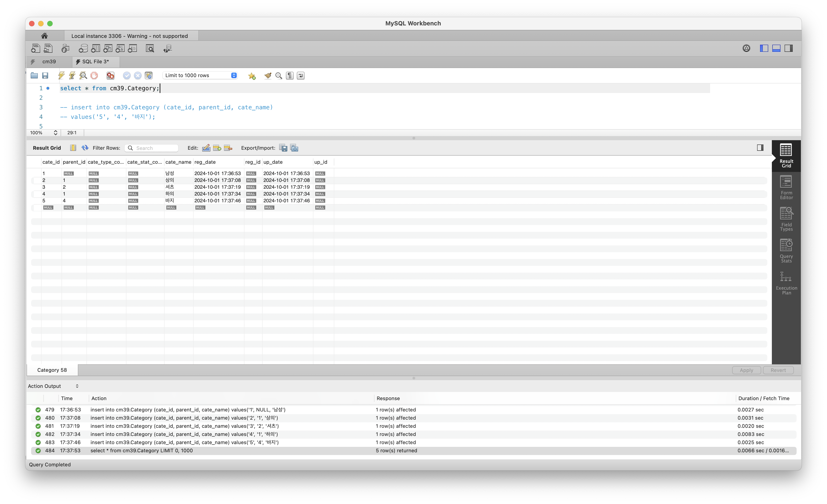The height and width of the screenshot is (504, 827).
Task: Create a new SQL tab
Action: pyautogui.click(x=35, y=49)
